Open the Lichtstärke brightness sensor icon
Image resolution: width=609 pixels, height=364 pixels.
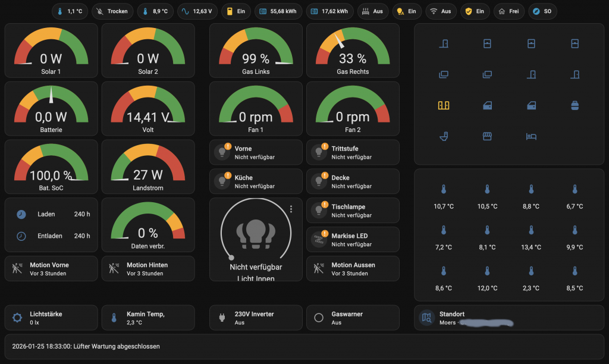pos(17,318)
